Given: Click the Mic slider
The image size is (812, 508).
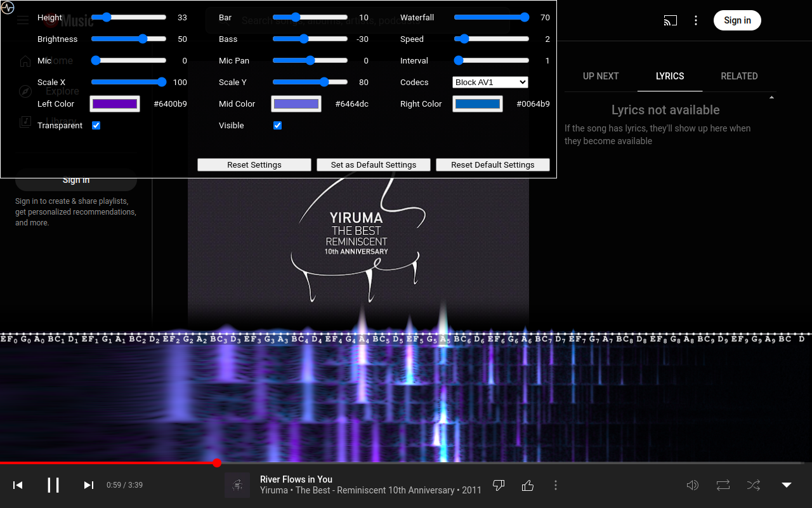Looking at the screenshot, I should 129,61.
